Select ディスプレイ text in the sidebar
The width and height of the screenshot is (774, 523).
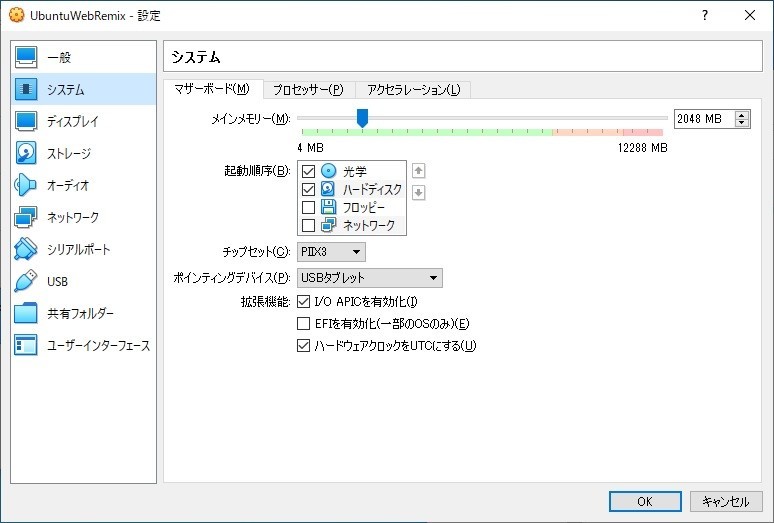tap(73, 121)
